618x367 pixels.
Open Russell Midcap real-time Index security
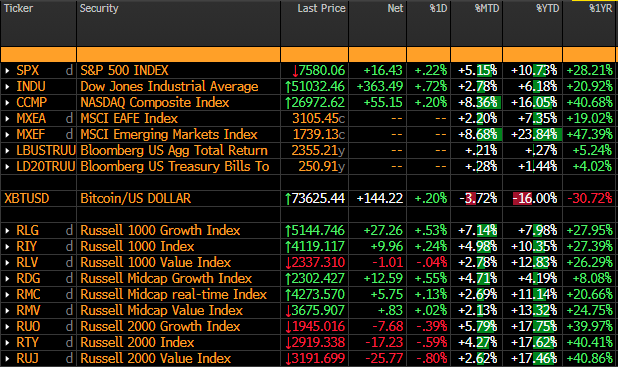pyautogui.click(x=173, y=295)
